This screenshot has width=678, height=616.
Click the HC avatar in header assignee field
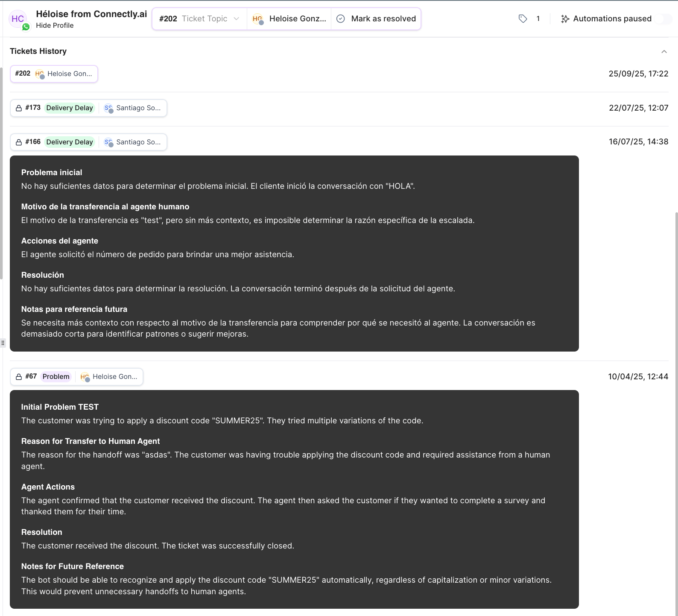pos(257,19)
